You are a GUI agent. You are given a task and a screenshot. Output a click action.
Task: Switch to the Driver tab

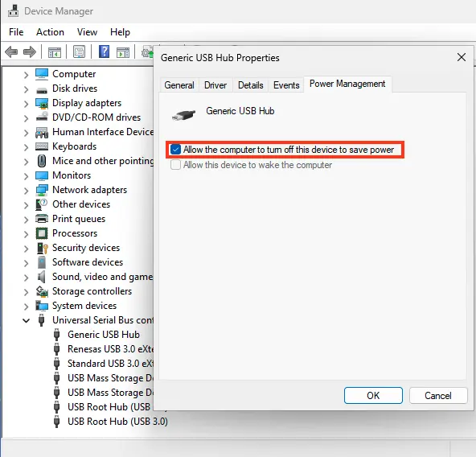pos(215,85)
